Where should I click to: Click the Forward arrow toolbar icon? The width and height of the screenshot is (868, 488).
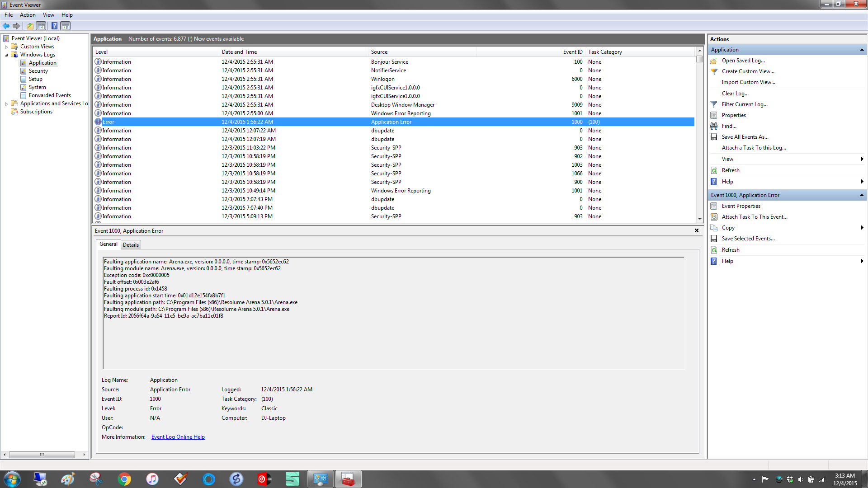(16, 26)
